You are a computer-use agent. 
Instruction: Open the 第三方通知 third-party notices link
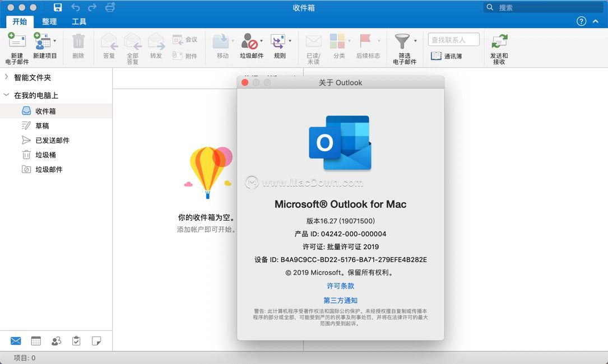pos(341,300)
